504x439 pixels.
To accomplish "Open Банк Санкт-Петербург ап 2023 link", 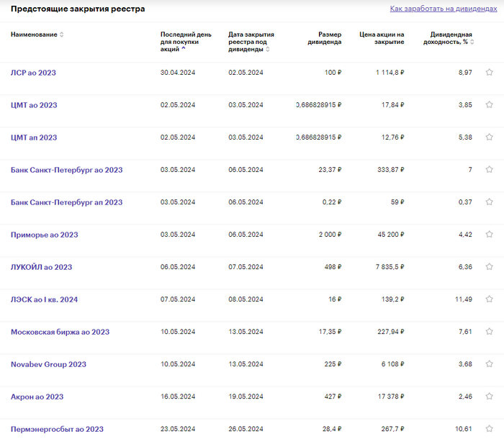I will [x=67, y=202].
